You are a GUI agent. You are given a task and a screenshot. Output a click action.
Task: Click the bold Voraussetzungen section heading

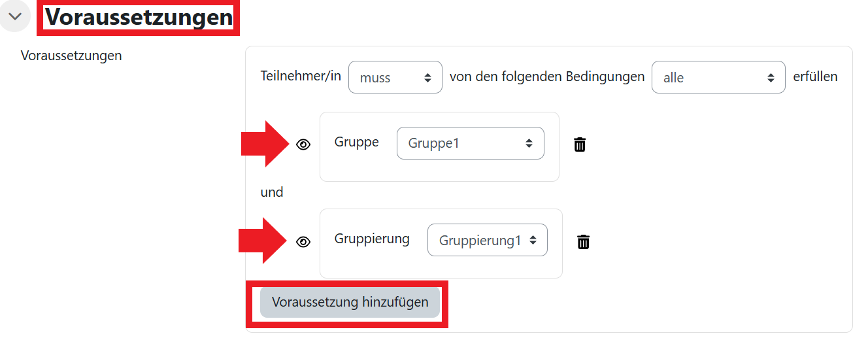pyautogui.click(x=139, y=18)
